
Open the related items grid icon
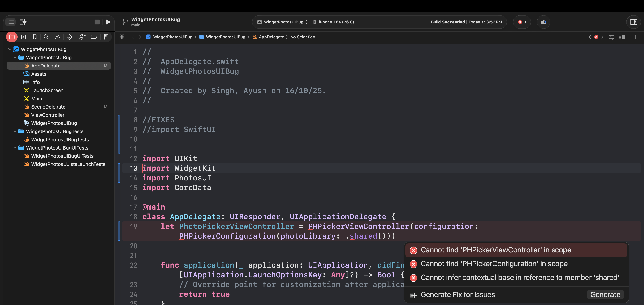coord(122,37)
